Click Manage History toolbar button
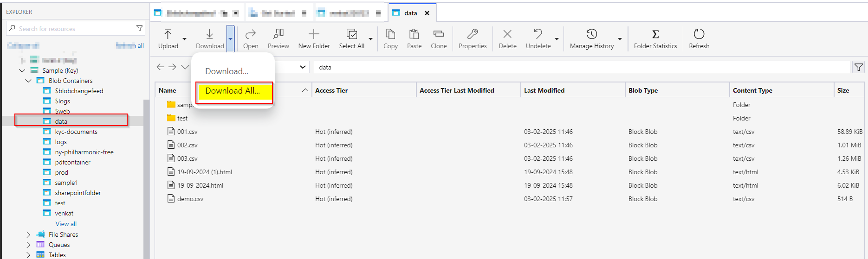The image size is (868, 259). (592, 38)
